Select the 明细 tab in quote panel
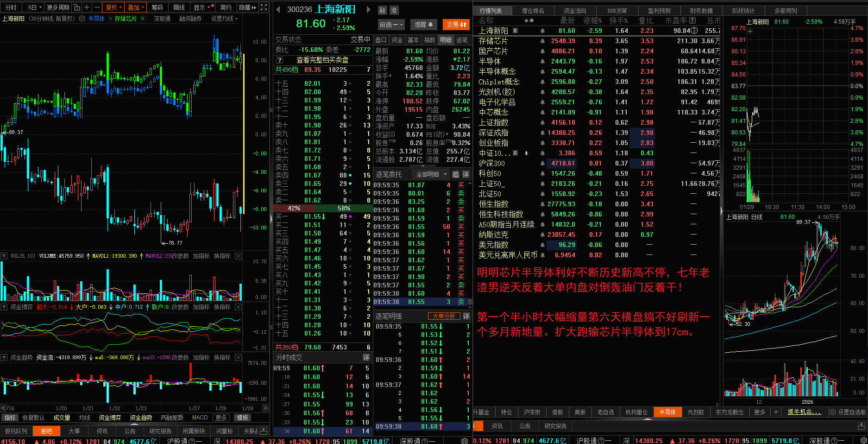Screen dimensions: 868x444 [446, 40]
